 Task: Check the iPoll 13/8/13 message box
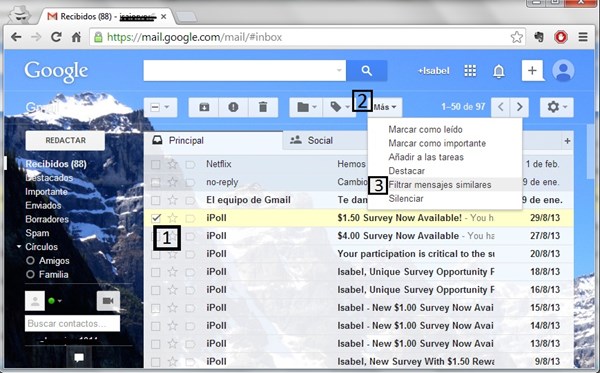(155, 344)
